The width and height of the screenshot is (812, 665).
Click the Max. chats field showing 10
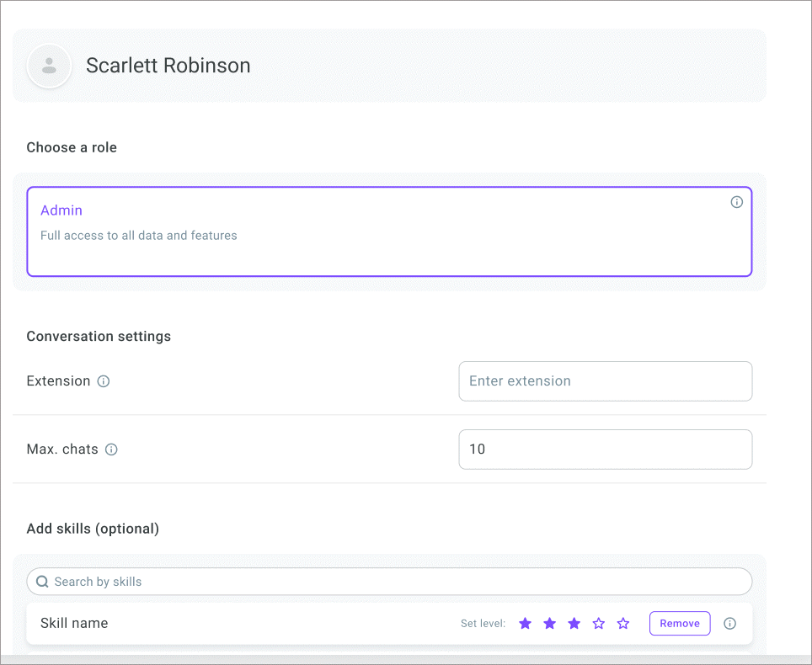pos(605,450)
